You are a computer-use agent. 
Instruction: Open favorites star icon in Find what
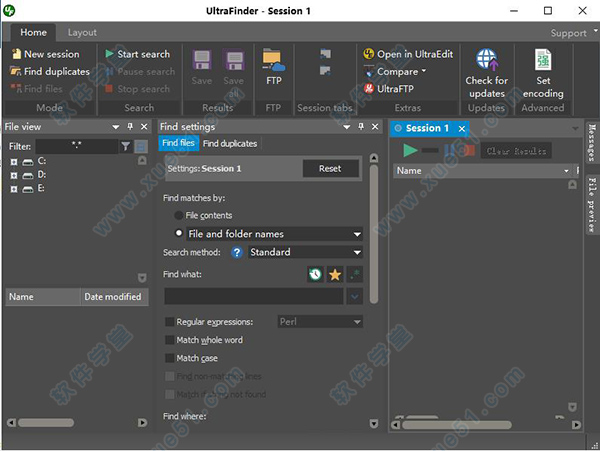[335, 274]
